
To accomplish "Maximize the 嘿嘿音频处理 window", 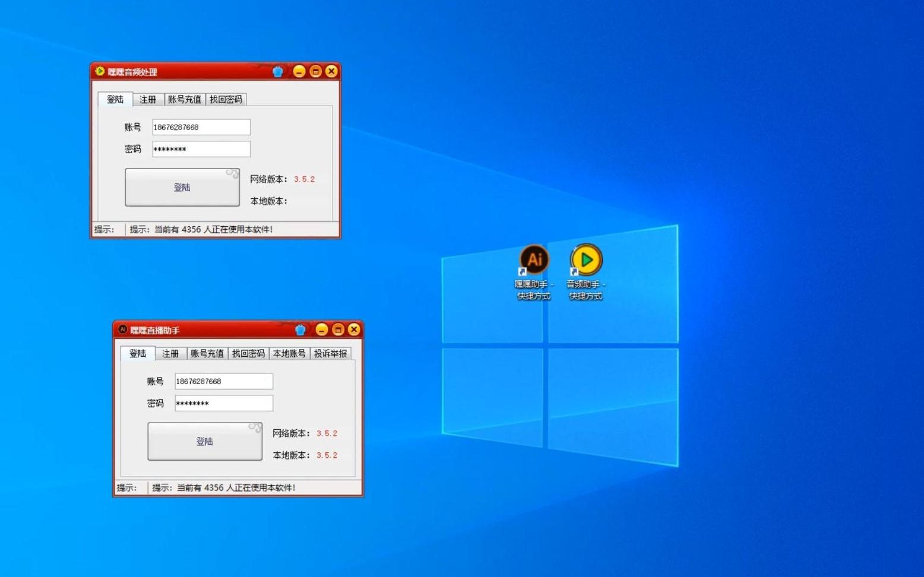I will click(315, 72).
